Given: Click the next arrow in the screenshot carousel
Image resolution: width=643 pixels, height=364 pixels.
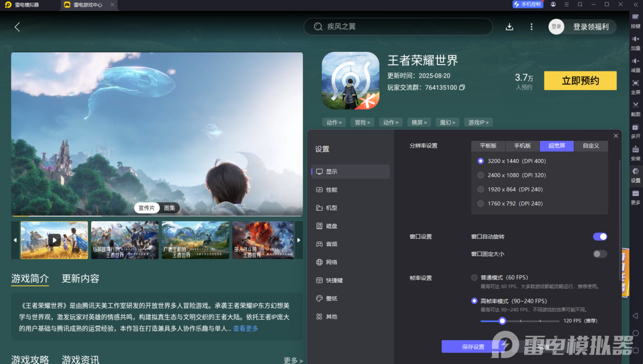Looking at the screenshot, I should (298, 240).
